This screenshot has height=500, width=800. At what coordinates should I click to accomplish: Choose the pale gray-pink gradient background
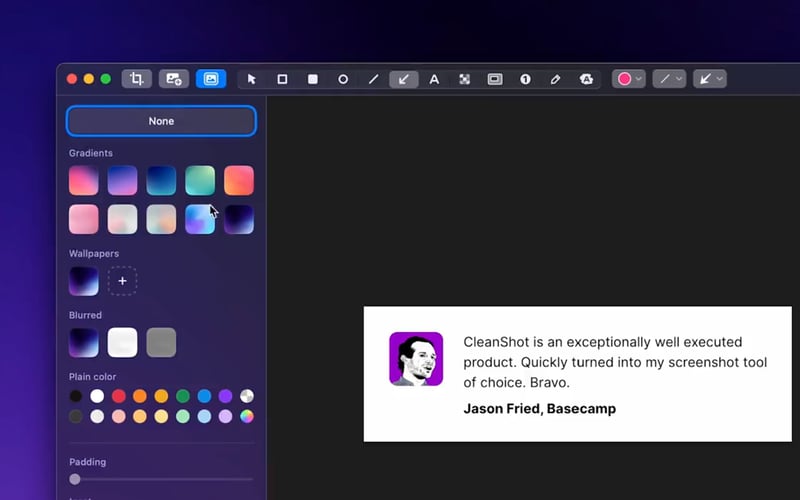pos(122,219)
